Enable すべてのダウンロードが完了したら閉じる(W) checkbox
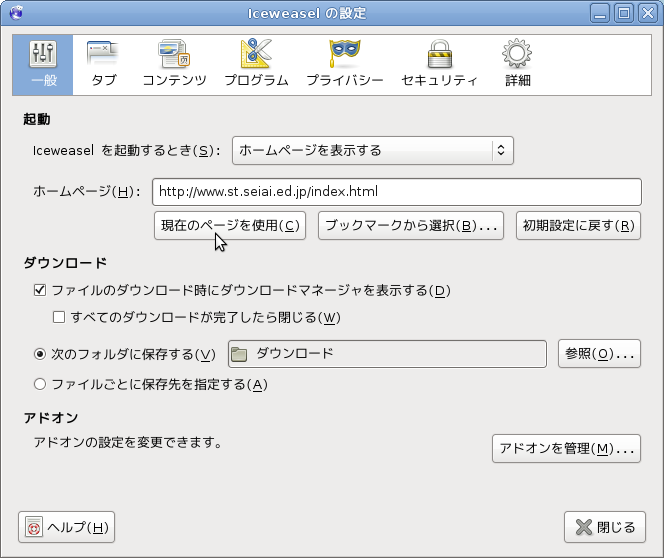The image size is (664, 558). [59, 317]
